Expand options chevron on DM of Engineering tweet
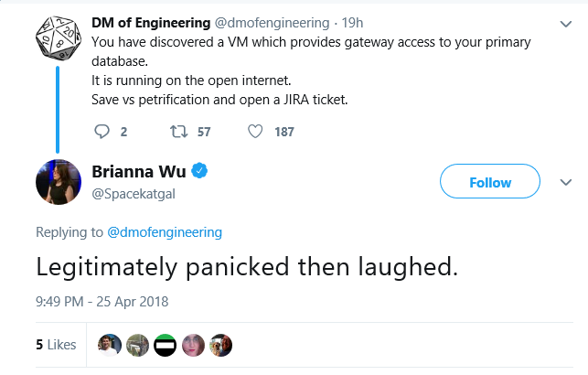The width and height of the screenshot is (588, 375). pos(565,24)
